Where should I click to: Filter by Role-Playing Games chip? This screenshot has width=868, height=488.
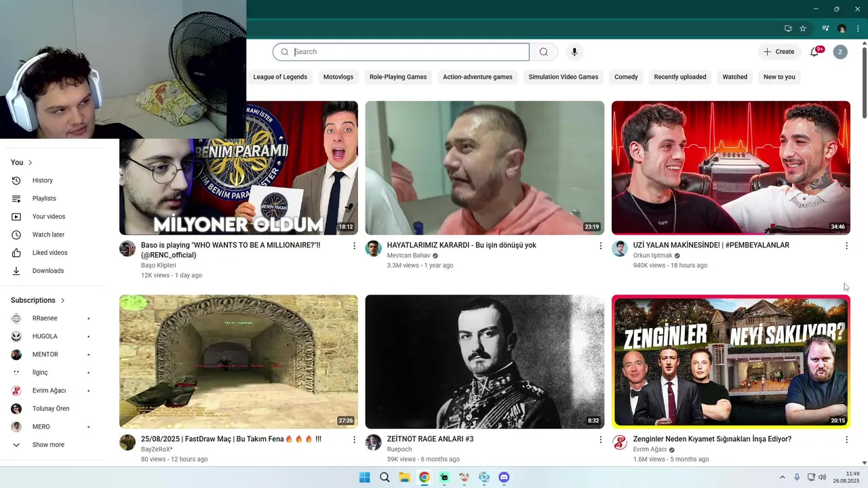(x=398, y=77)
